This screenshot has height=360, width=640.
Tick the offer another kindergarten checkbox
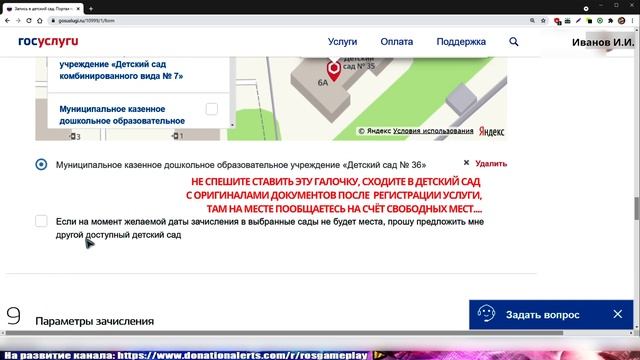tap(41, 221)
